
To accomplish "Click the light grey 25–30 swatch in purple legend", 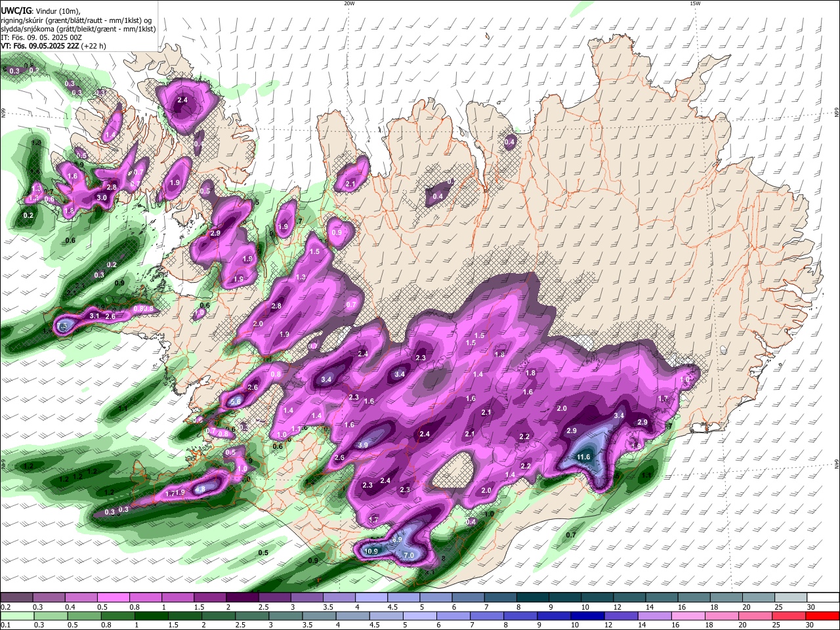I will pyautogui.click(x=789, y=598).
